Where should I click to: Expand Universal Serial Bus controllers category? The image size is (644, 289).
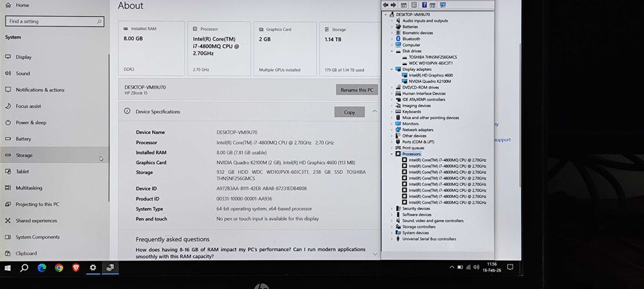392,239
